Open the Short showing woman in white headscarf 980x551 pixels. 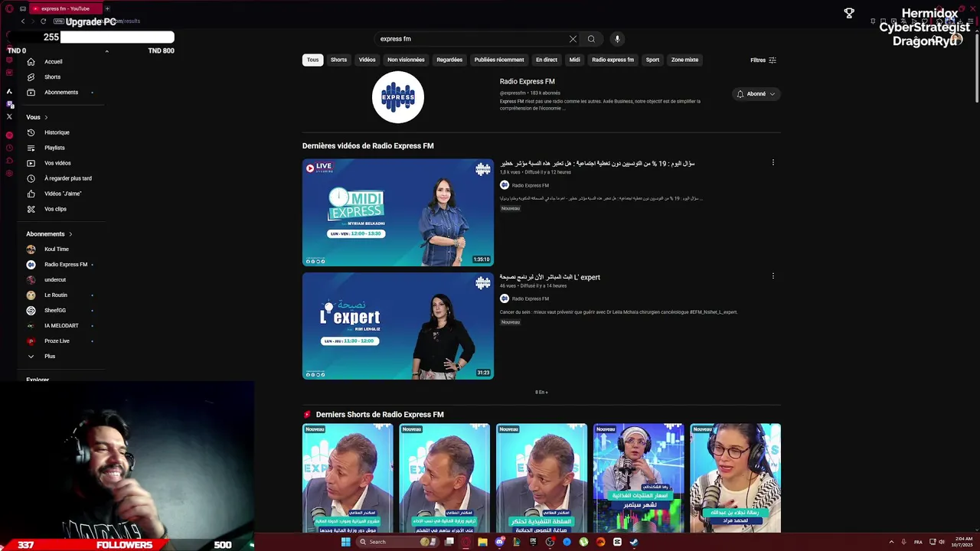click(x=639, y=478)
